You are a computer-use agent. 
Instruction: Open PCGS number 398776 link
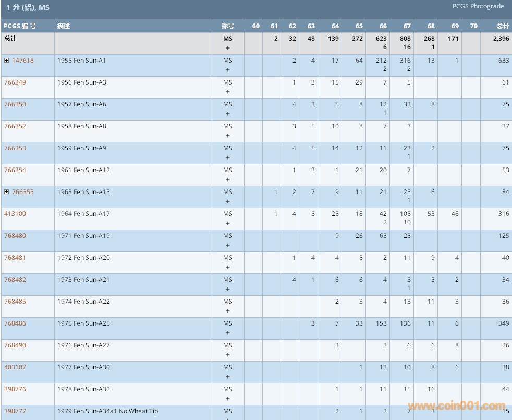point(15,389)
